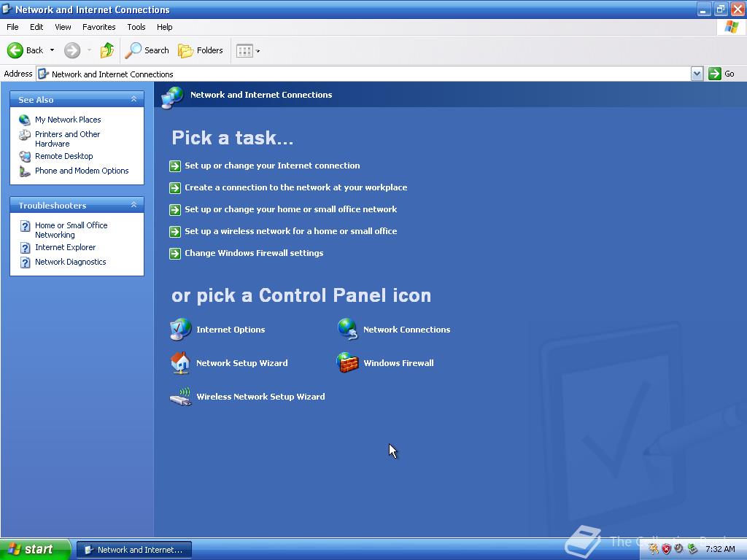The image size is (747, 560).
Task: Click the Remote Desktop icon
Action: (25, 156)
